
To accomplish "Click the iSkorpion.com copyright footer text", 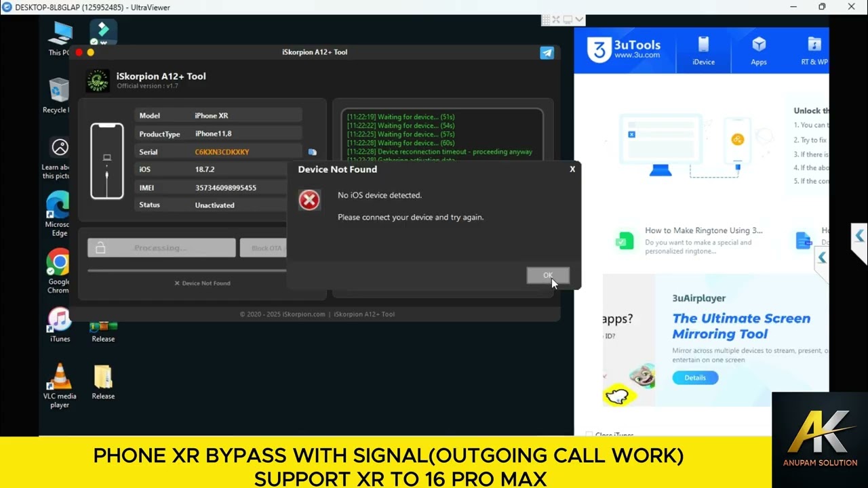I will [x=317, y=314].
